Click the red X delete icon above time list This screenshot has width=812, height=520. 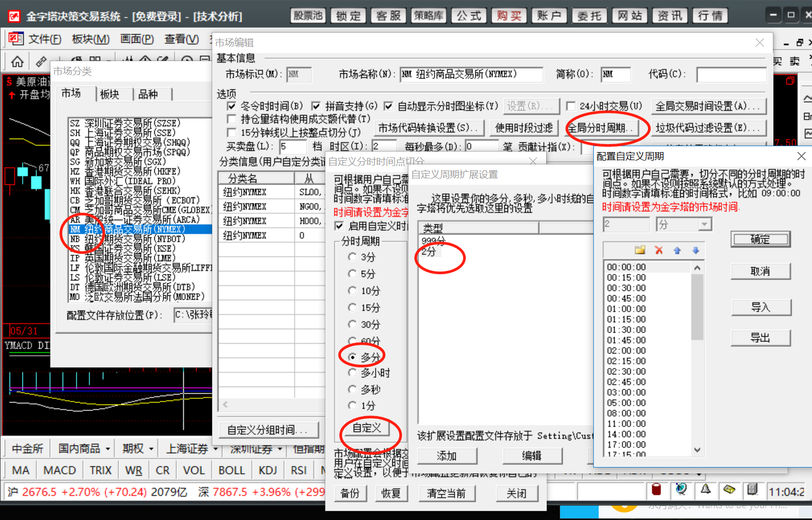tap(659, 250)
